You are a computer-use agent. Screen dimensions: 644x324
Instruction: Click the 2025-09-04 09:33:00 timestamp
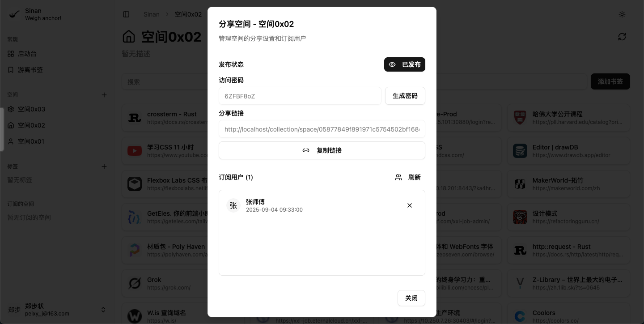274,210
